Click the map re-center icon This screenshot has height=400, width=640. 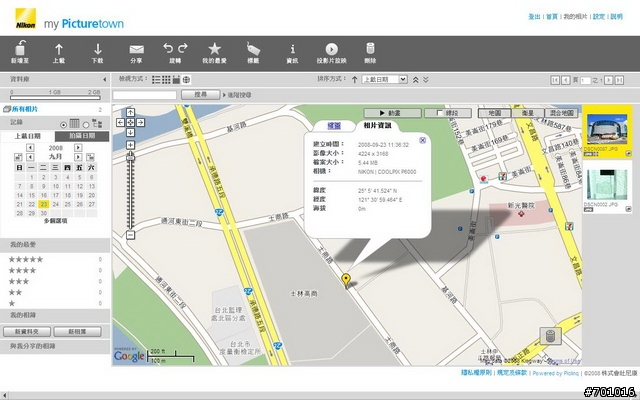(x=130, y=122)
